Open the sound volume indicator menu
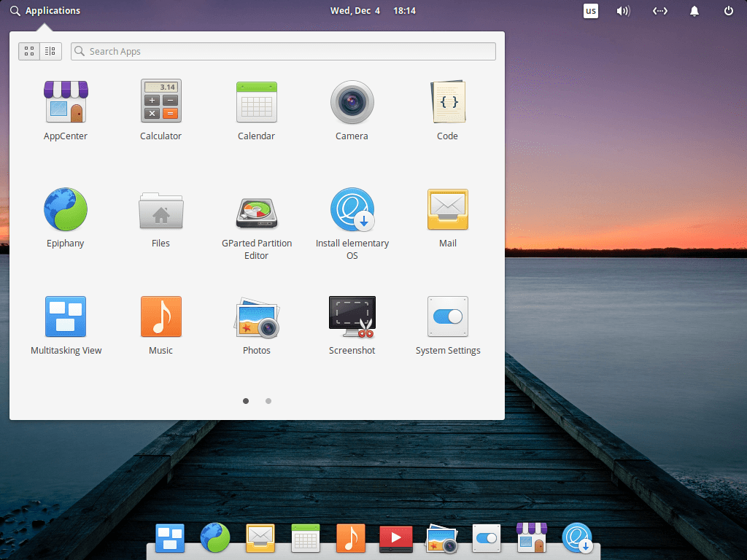Image resolution: width=747 pixels, height=560 pixels. (623, 11)
